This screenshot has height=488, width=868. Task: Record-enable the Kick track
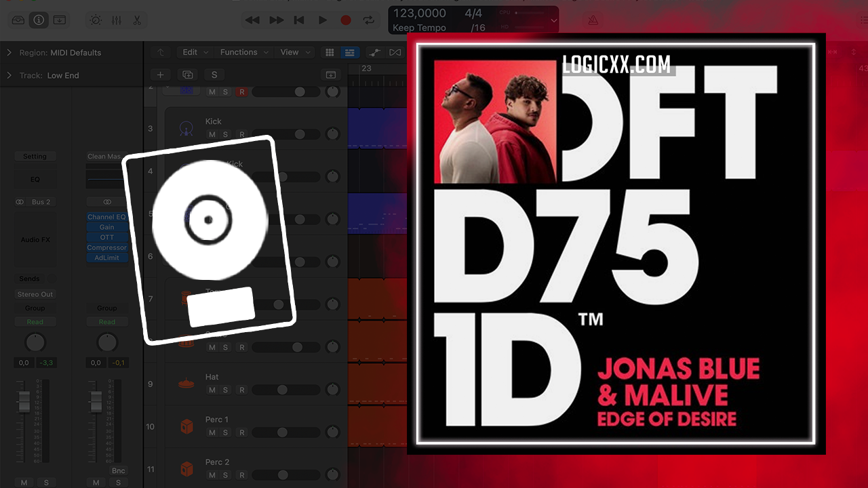[241, 134]
